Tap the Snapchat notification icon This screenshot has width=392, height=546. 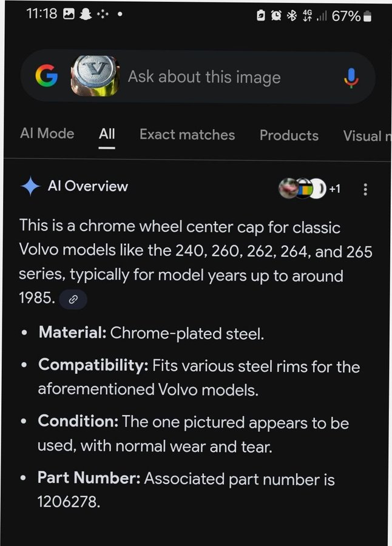pos(85,13)
